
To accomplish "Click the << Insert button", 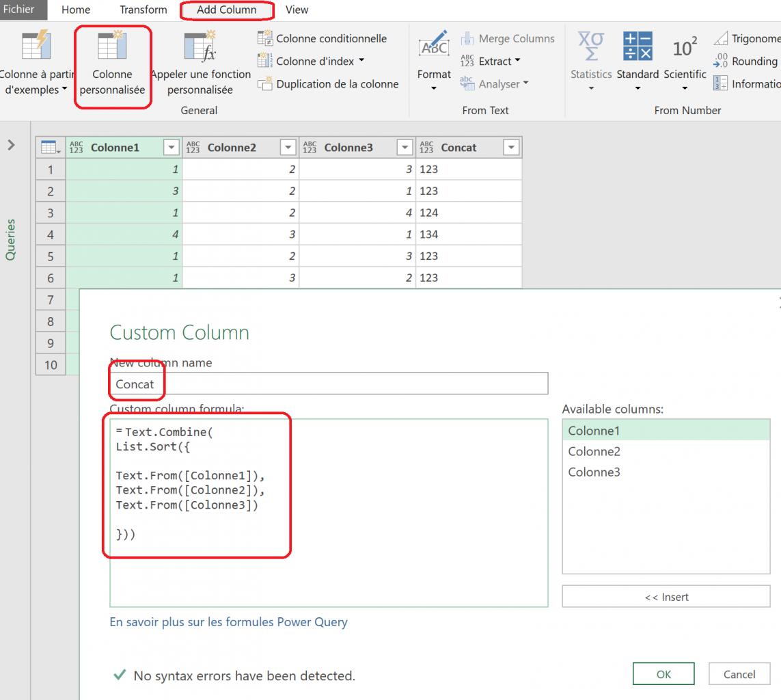I will point(666,597).
